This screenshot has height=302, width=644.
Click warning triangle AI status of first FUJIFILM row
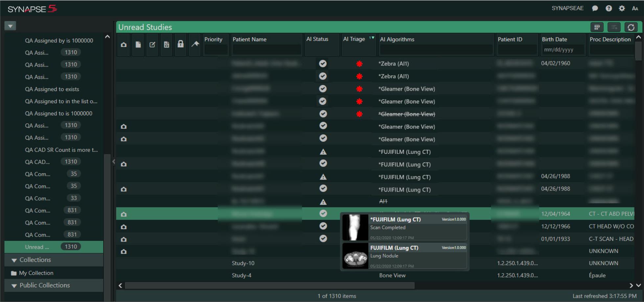[323, 152]
